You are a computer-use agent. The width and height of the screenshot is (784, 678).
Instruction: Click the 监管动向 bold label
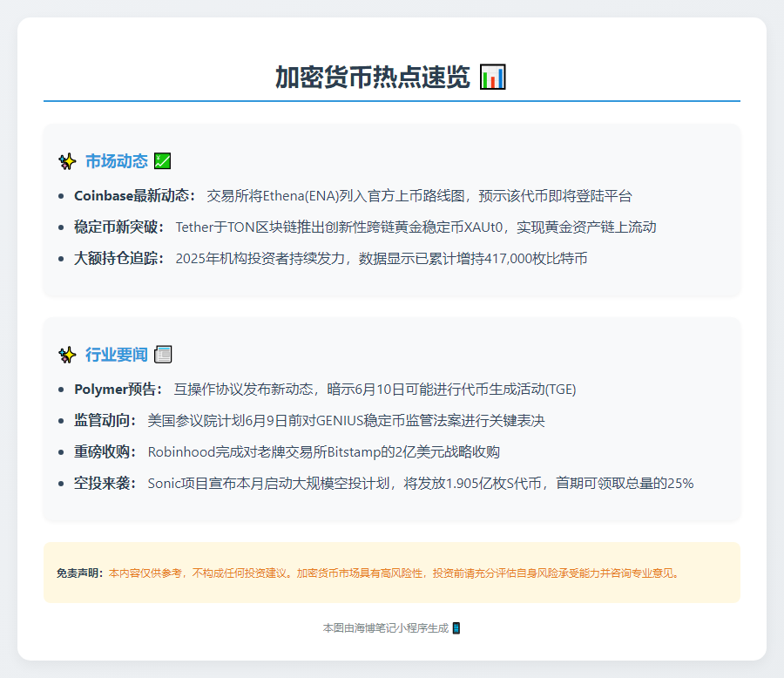[x=105, y=421]
